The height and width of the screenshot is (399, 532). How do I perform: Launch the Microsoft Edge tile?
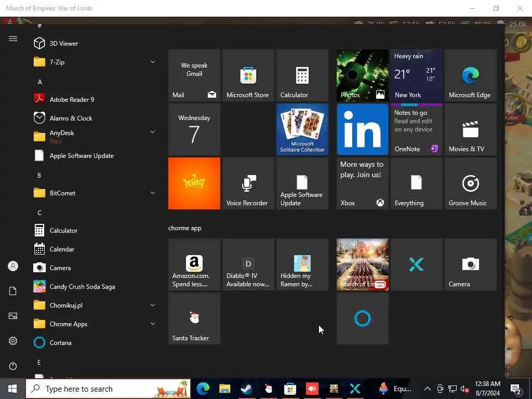(x=471, y=75)
